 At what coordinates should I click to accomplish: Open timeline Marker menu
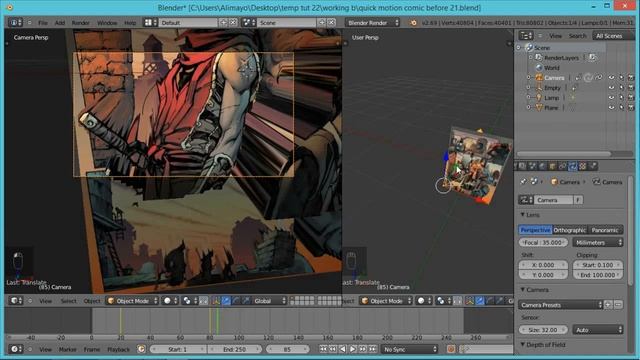pyautogui.click(x=67, y=349)
